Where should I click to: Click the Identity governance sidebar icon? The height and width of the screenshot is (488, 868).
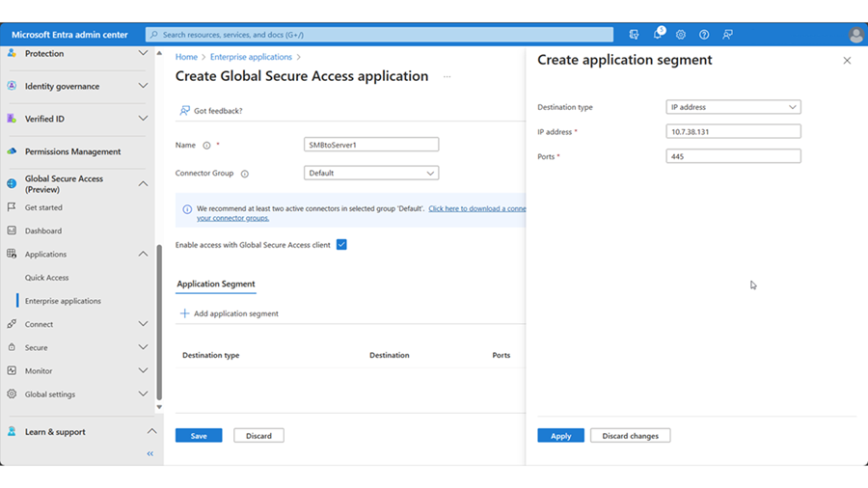coord(12,86)
